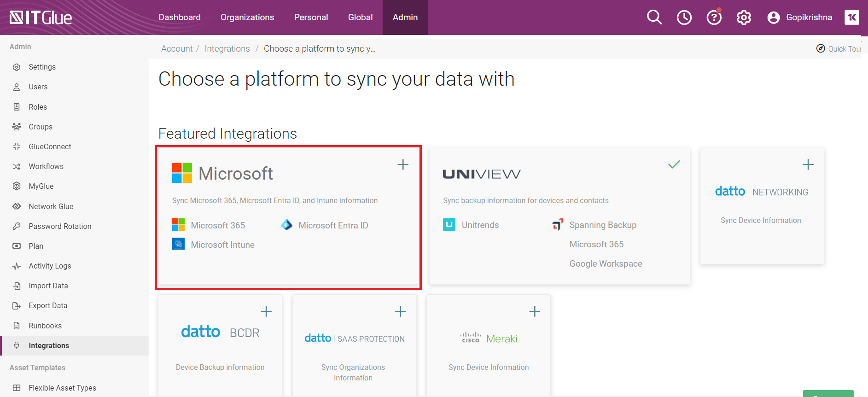Add the Microsoft integration plus icon

(403, 164)
